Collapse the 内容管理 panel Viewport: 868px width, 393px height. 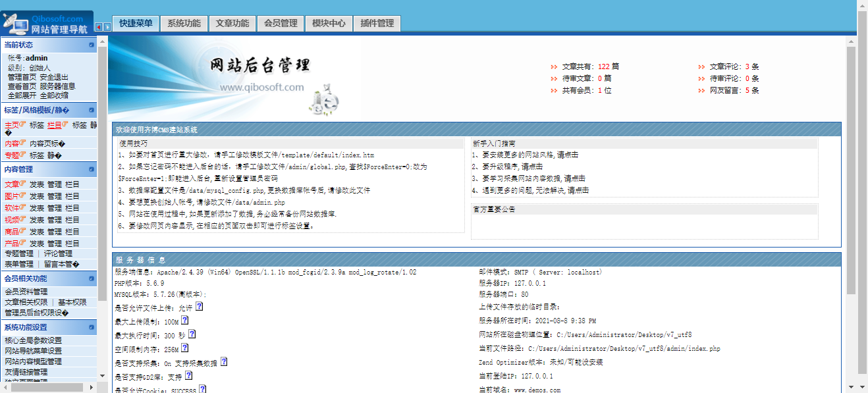[92, 169]
